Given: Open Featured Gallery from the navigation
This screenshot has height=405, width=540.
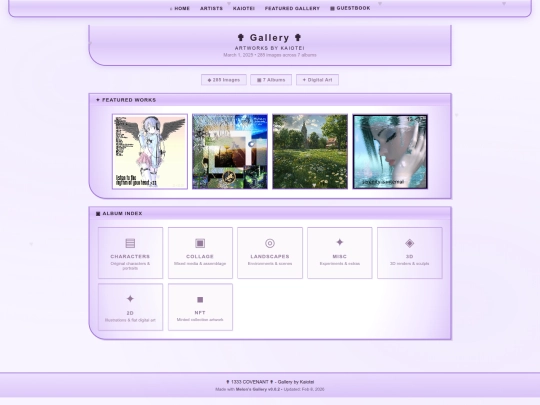Looking at the screenshot, I should pos(292,8).
